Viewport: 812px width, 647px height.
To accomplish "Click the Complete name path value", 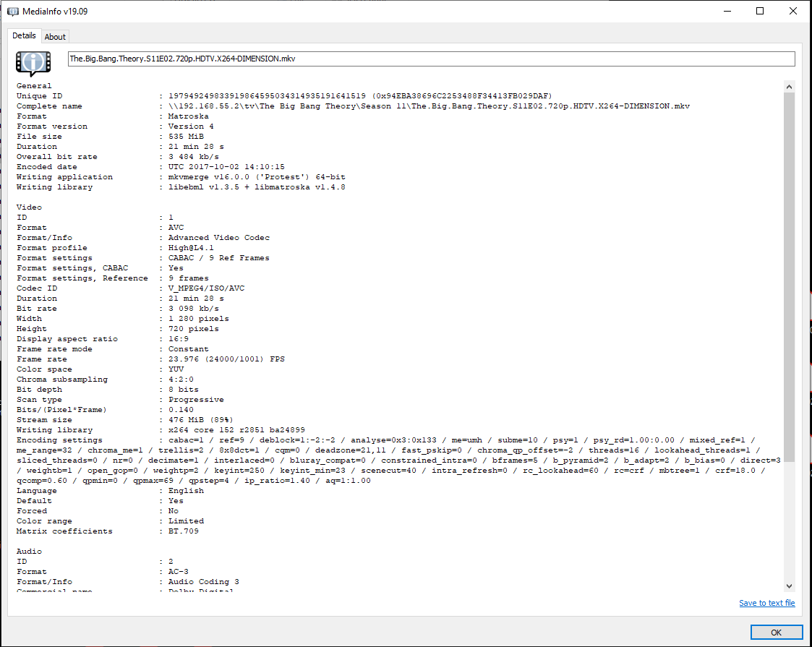I will click(429, 106).
